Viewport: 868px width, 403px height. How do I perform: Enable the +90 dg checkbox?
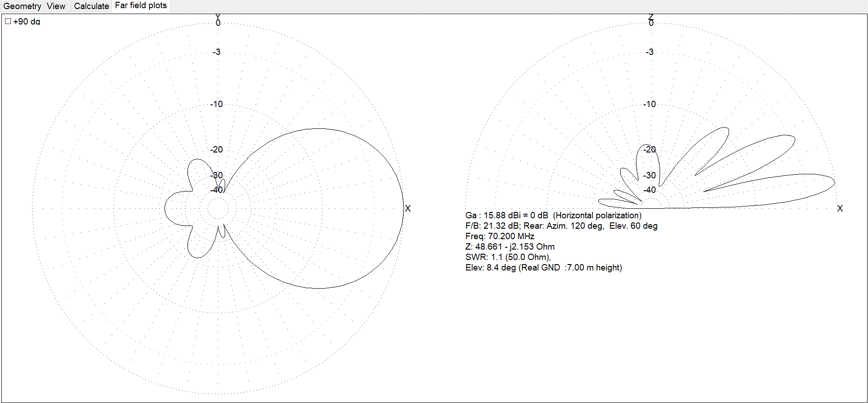[8, 21]
